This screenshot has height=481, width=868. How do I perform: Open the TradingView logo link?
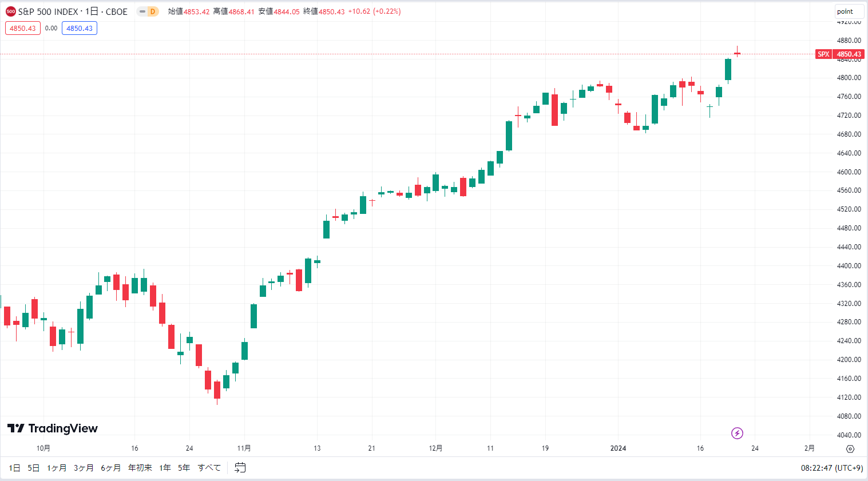tap(52, 428)
